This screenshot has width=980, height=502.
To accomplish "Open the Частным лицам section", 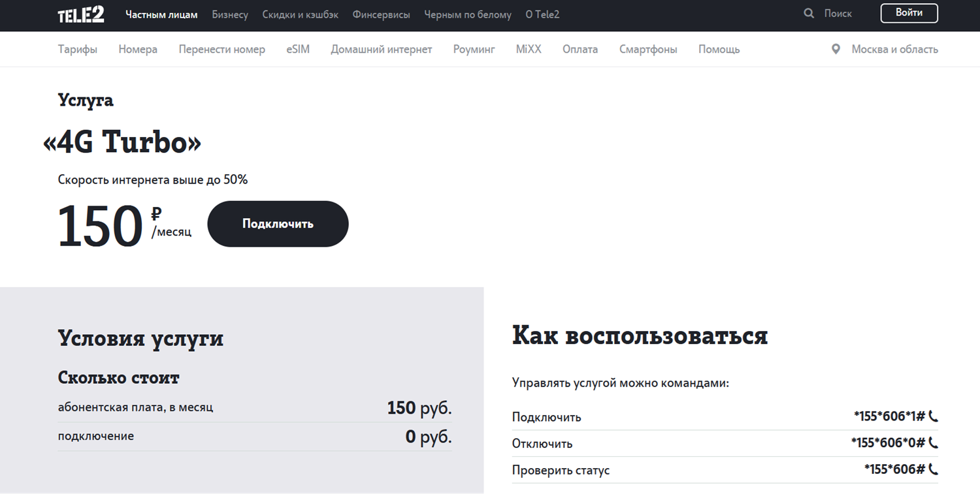I will (x=161, y=14).
